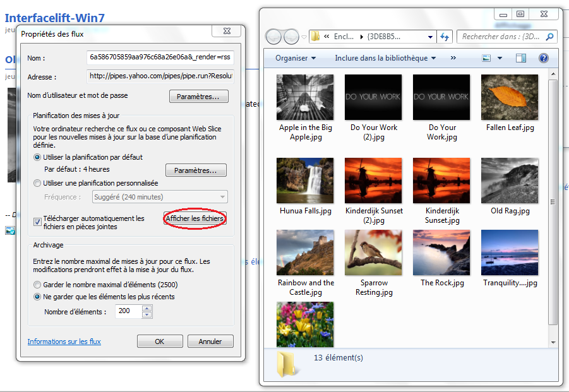
Task: Select the Sparrow Resting.jpg thumbnail
Action: pyautogui.click(x=373, y=252)
